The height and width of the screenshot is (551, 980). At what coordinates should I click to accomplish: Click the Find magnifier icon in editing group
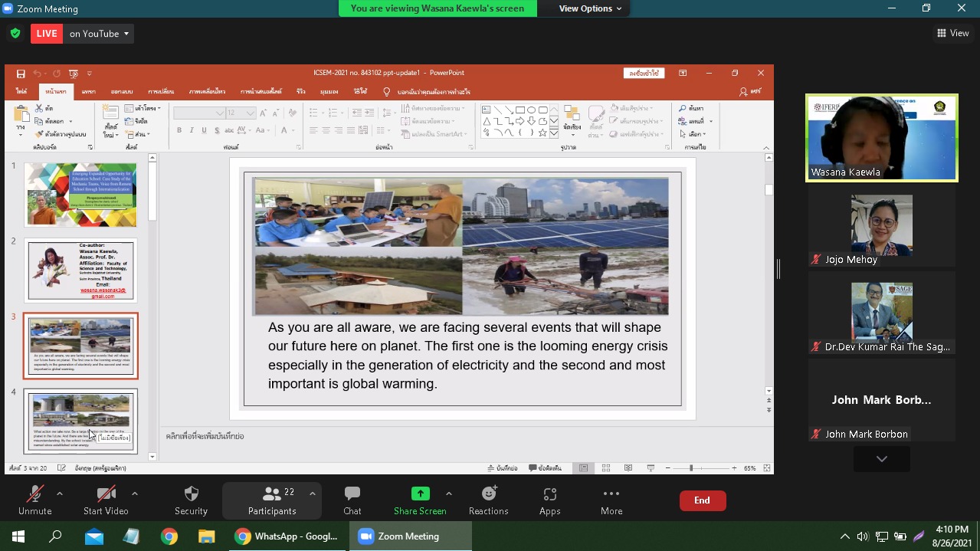click(x=683, y=109)
